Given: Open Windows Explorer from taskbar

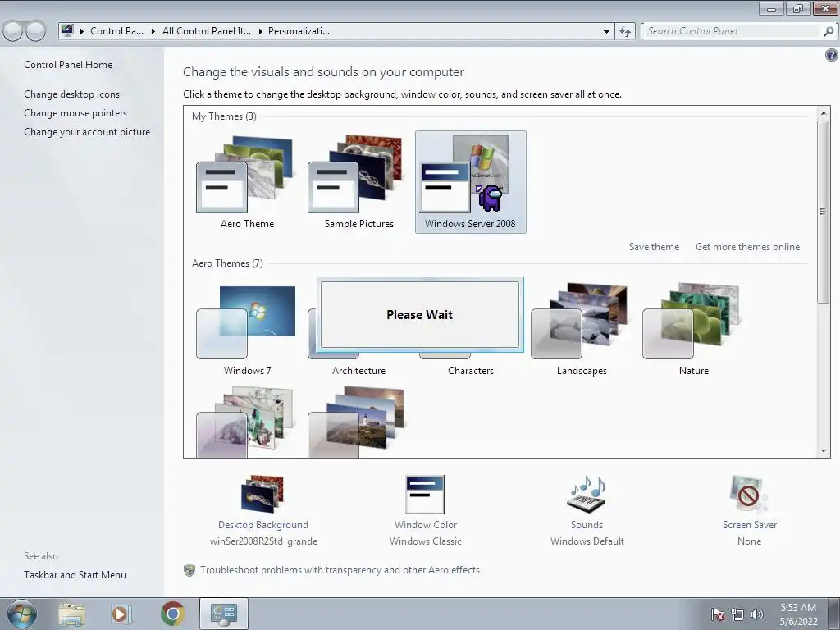Looking at the screenshot, I should point(71,614).
